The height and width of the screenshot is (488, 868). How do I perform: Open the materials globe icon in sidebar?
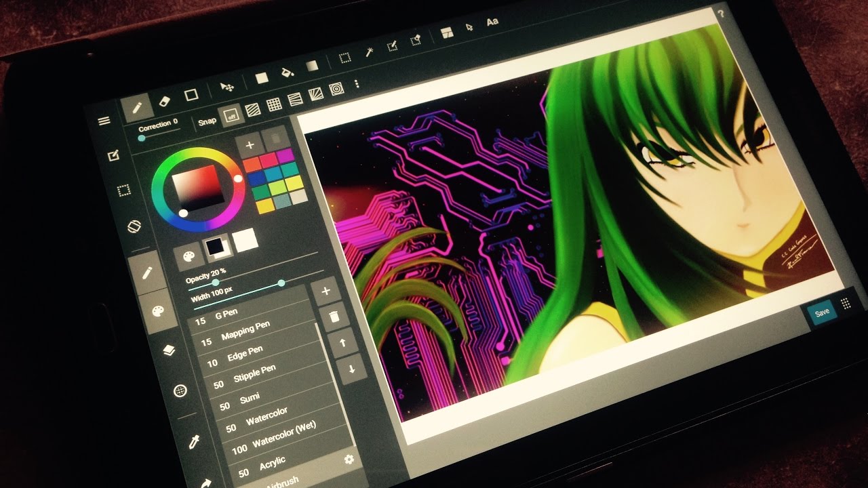180,391
